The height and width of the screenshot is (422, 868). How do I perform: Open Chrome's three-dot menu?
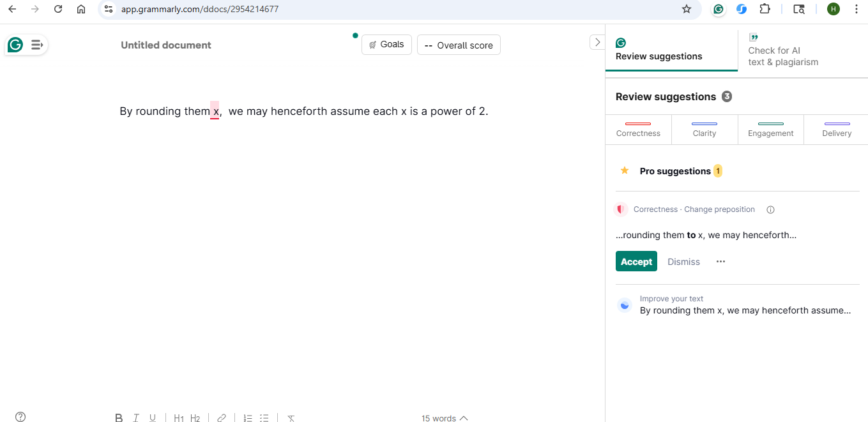pos(857,9)
